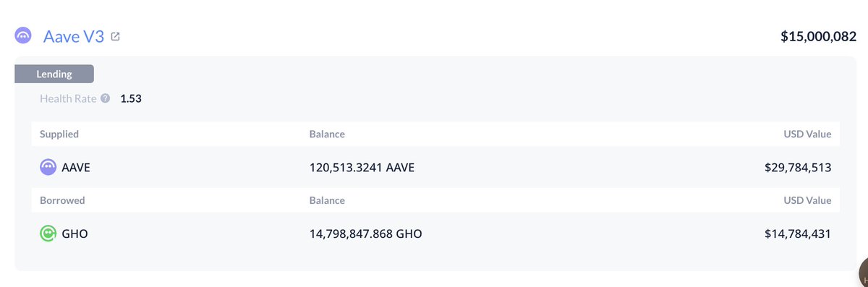Click the green GHO token icon

pos(48,234)
